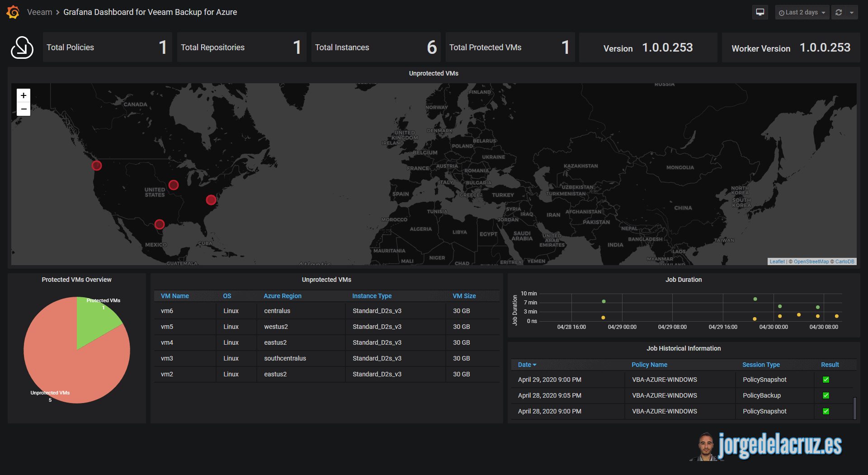Click the vm3 cell in table

click(185, 358)
